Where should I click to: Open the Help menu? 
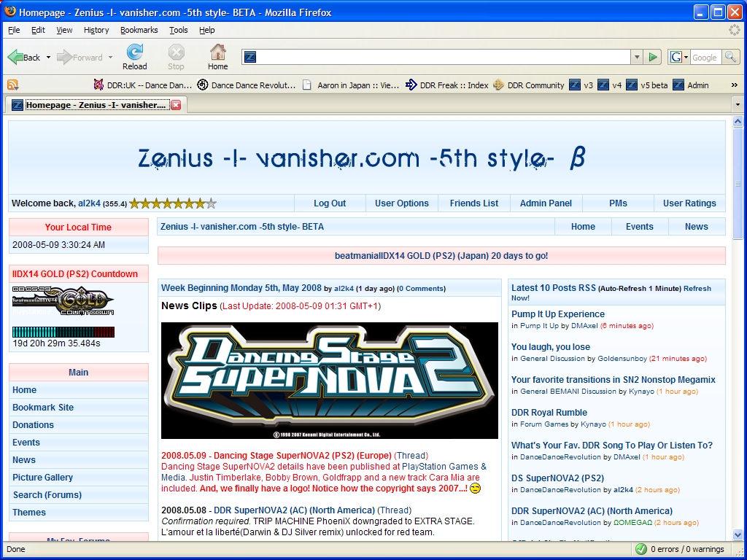point(206,30)
